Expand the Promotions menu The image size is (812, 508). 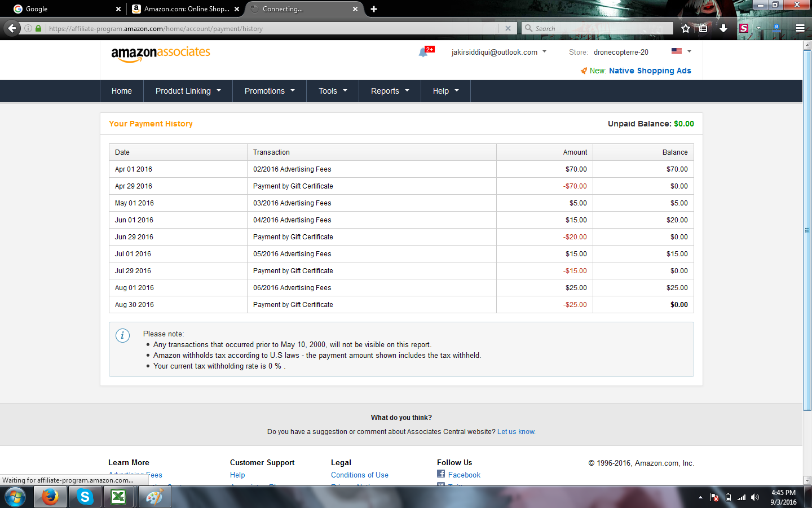coord(270,91)
